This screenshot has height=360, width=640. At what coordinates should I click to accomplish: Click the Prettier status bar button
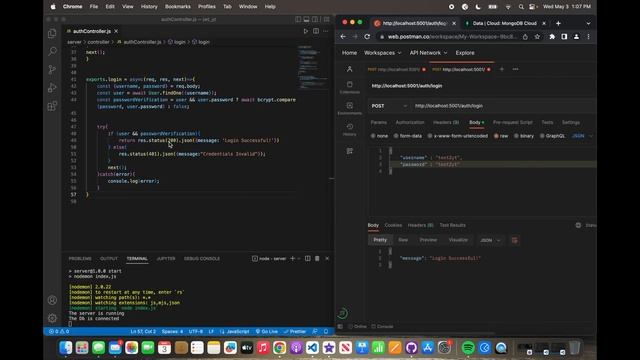(295, 331)
